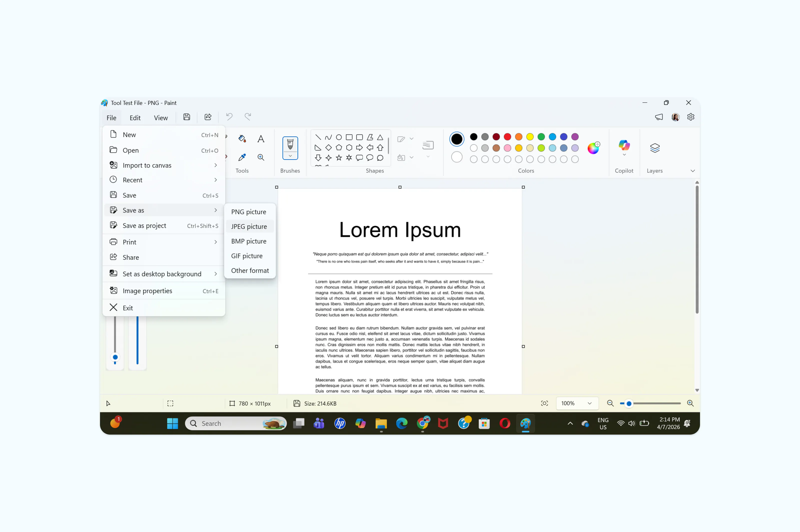Select the Magnifier tool
Image resolution: width=800 pixels, height=532 pixels.
[260, 157]
